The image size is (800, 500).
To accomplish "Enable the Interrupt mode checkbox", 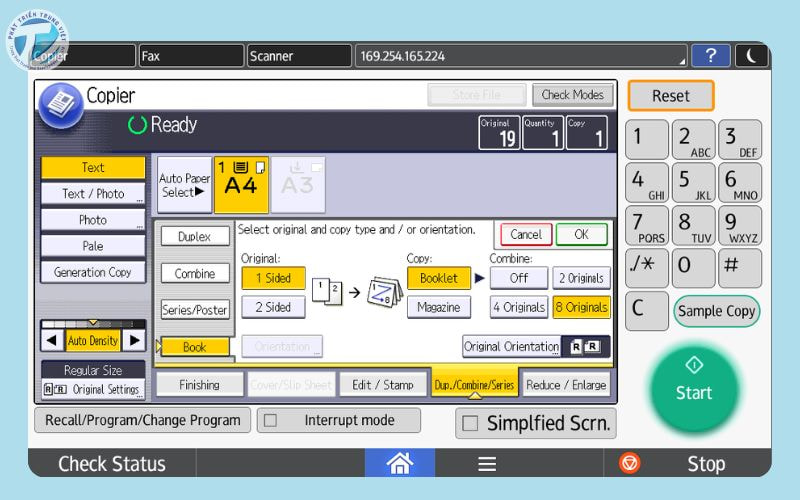I will coord(270,421).
